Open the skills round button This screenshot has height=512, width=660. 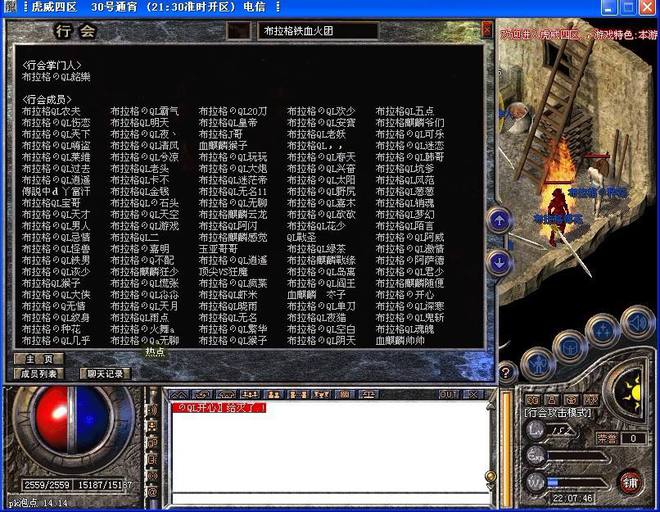(603, 330)
